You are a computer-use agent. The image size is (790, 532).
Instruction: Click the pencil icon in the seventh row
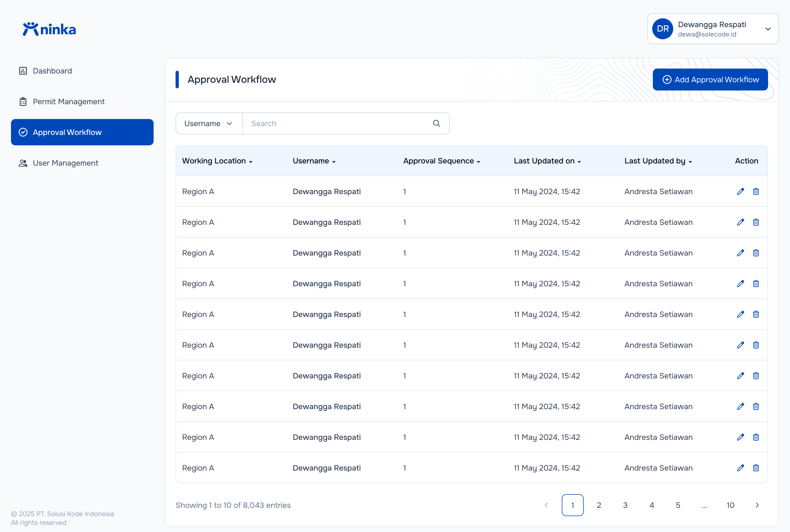740,376
